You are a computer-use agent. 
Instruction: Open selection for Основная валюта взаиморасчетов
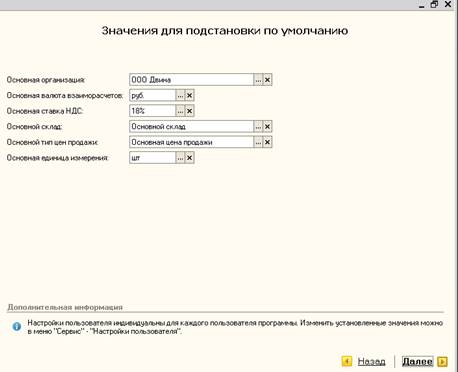(180, 95)
